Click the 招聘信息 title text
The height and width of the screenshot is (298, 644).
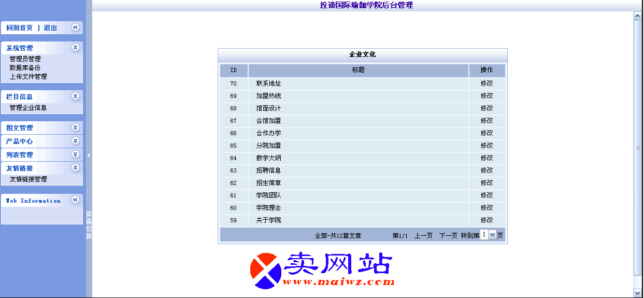click(x=268, y=171)
